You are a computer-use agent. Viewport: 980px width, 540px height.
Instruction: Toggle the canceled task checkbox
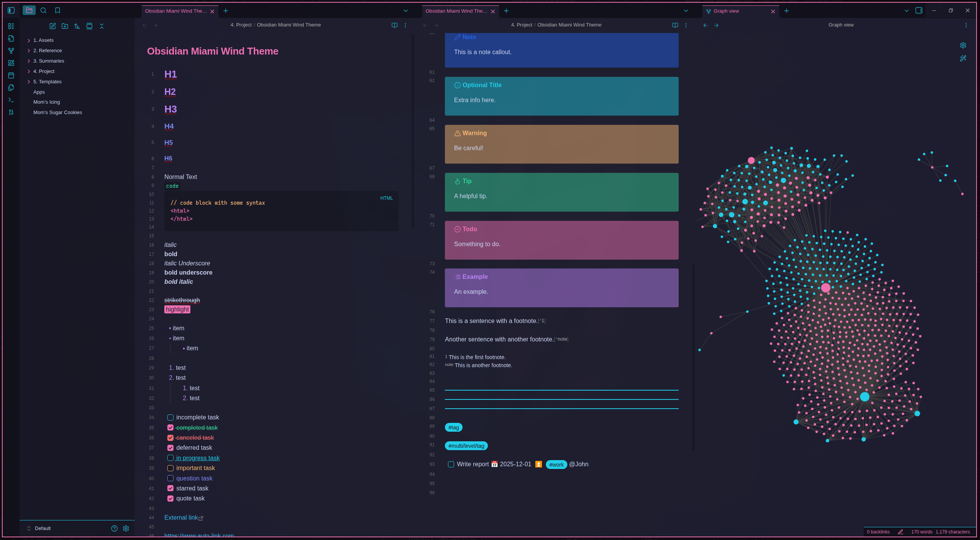tap(170, 438)
